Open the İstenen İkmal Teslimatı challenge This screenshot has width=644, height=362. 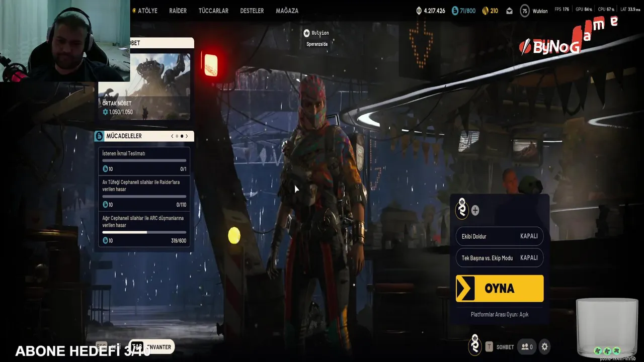pyautogui.click(x=144, y=161)
